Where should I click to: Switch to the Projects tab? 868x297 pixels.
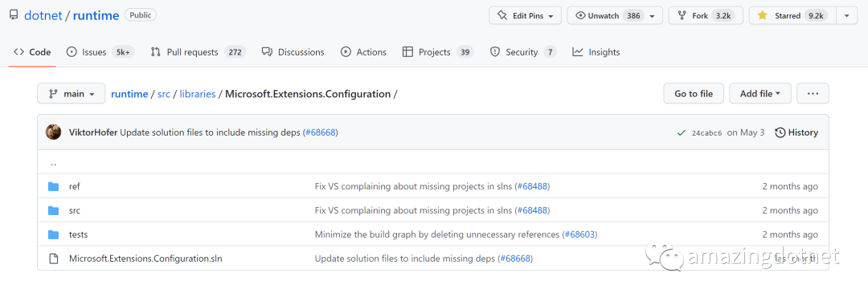pyautogui.click(x=438, y=52)
